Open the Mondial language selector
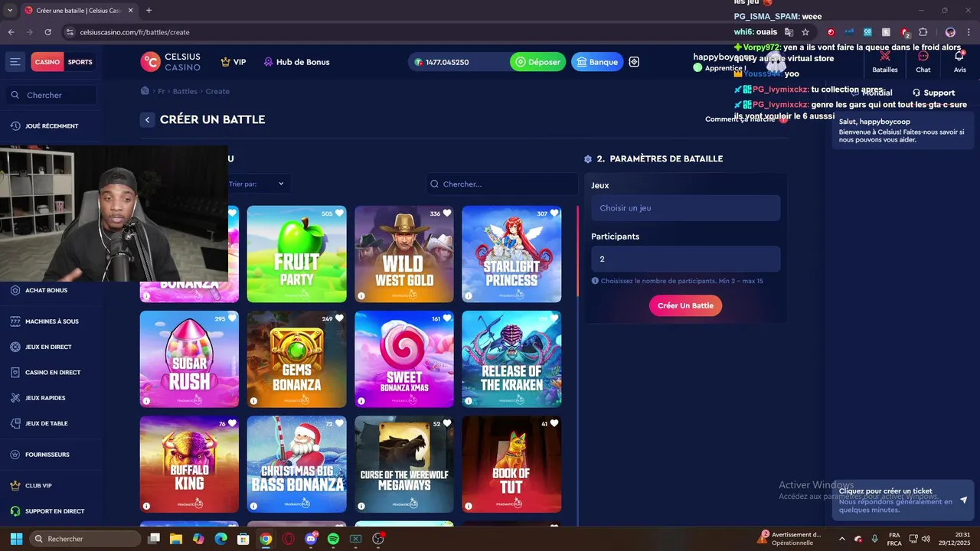Image resolution: width=980 pixels, height=551 pixels. coord(872,93)
